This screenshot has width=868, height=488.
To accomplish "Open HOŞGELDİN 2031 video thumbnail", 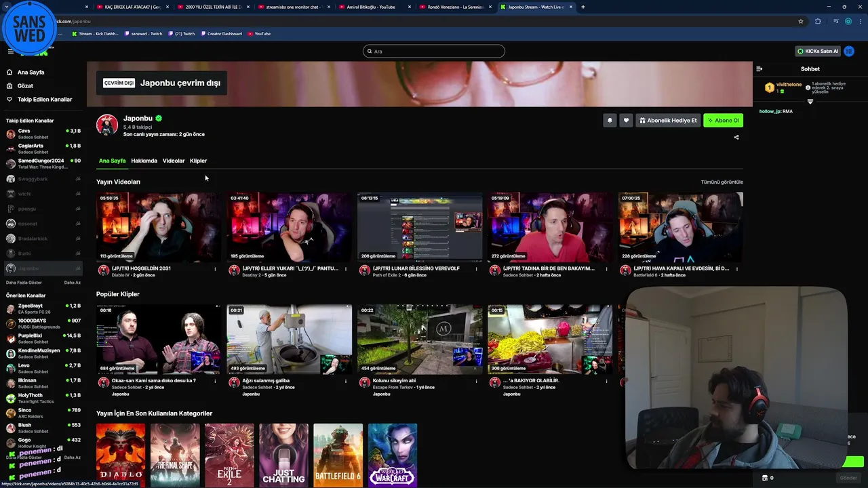I will click(x=159, y=227).
